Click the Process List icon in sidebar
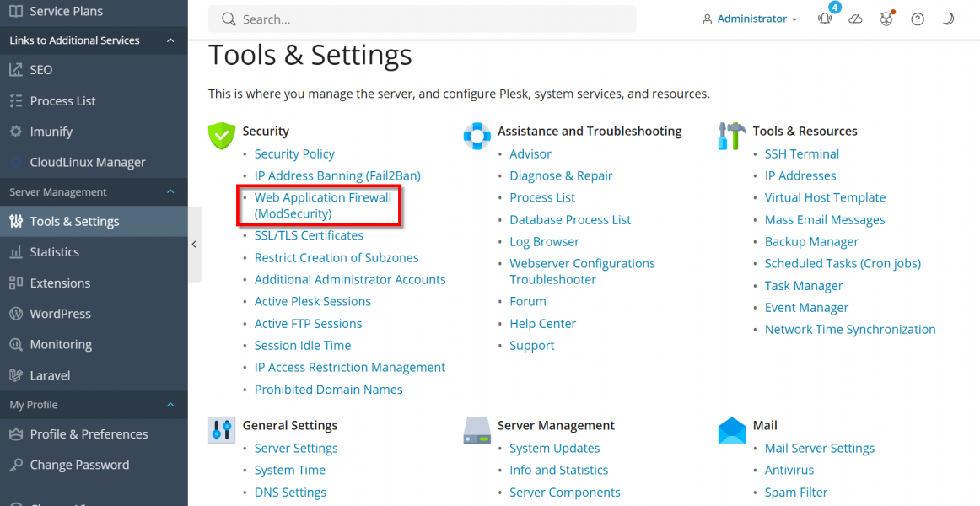980x506 pixels. [16, 100]
